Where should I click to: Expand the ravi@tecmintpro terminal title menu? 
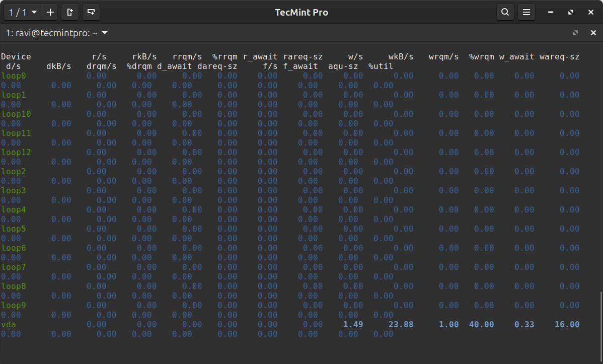click(105, 33)
